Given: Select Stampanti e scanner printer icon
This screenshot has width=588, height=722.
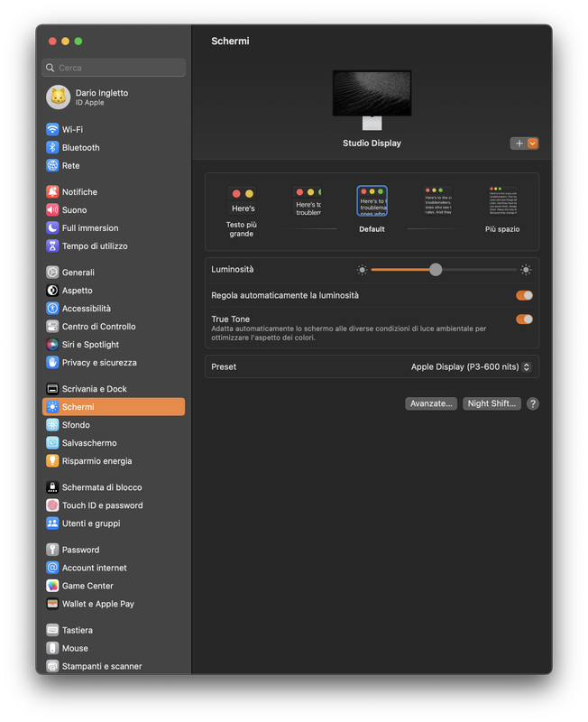Looking at the screenshot, I should point(52,666).
